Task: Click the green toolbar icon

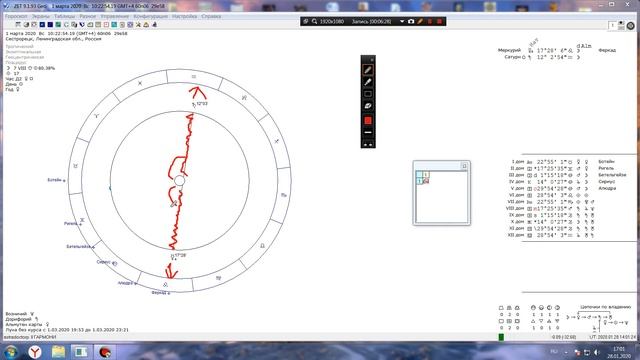Action: pyautogui.click(x=58, y=25)
